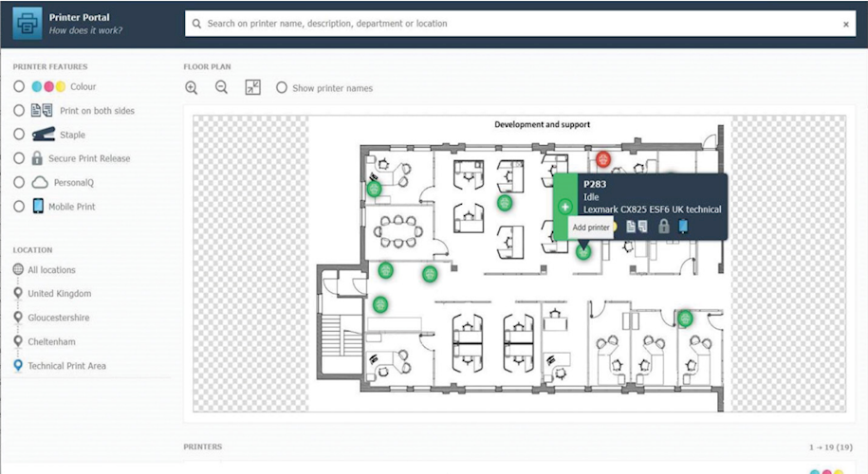This screenshot has width=868, height=474.
Task: Click the magnifier icon in search bar
Action: pyautogui.click(x=196, y=24)
